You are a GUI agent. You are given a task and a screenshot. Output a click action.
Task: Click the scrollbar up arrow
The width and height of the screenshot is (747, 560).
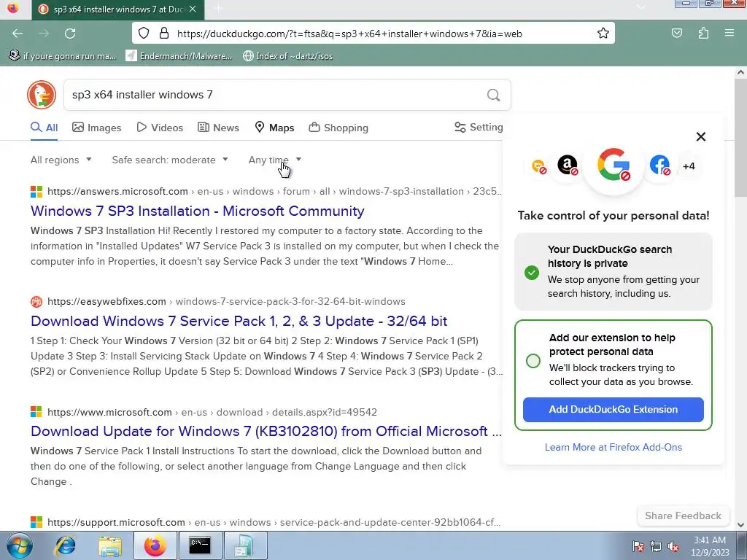click(x=740, y=72)
